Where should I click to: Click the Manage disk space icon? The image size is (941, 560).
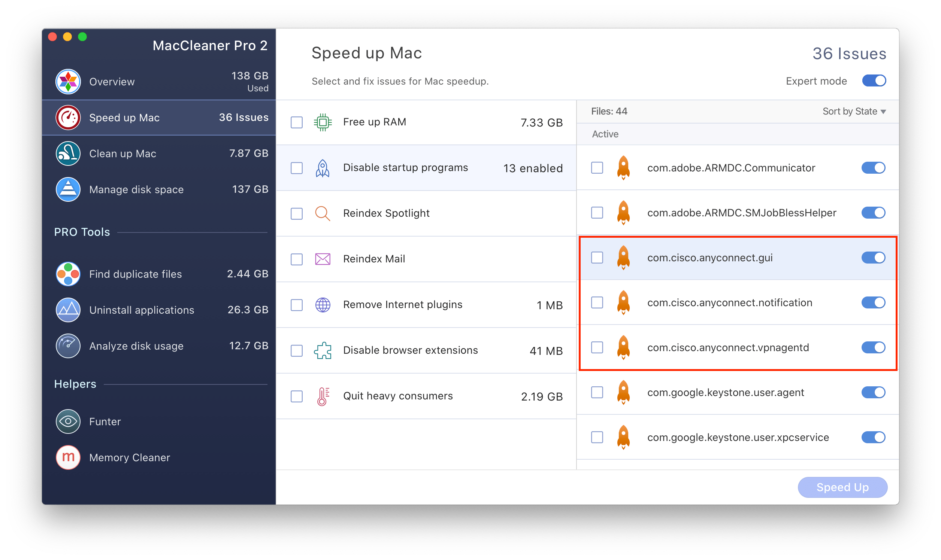(68, 189)
